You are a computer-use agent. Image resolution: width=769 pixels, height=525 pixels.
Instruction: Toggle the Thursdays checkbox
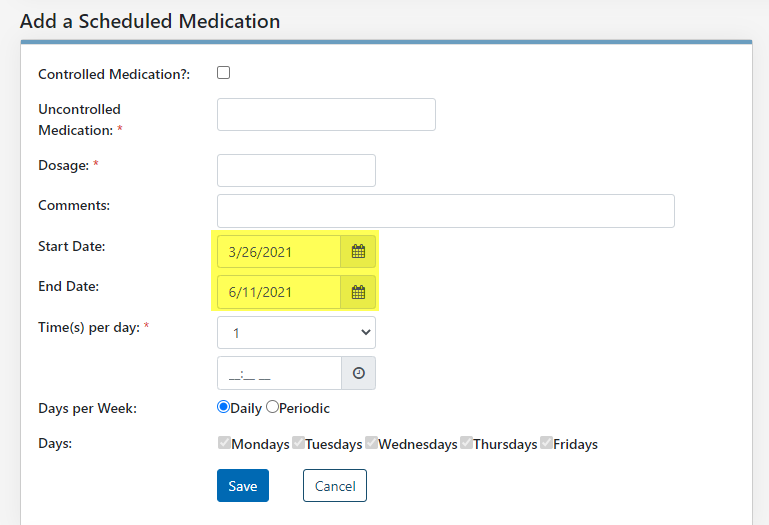coord(466,443)
